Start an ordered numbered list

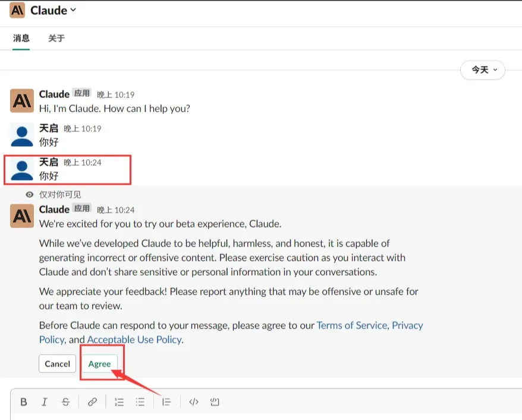(x=119, y=402)
